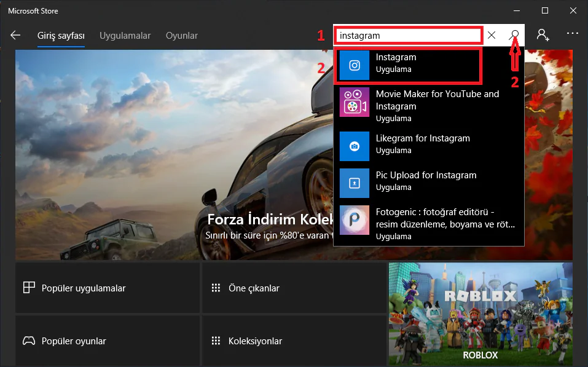Clear the search text with the X icon
588x367 pixels.
pos(492,36)
